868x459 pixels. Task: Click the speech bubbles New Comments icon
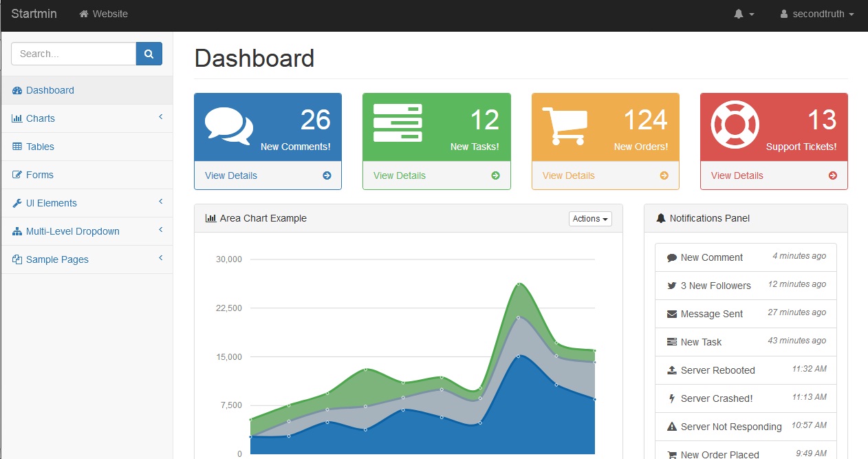[x=228, y=127]
